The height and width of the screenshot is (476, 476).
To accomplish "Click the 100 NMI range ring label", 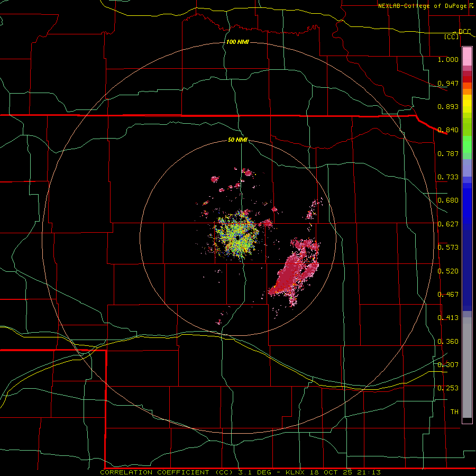I will [x=237, y=42].
